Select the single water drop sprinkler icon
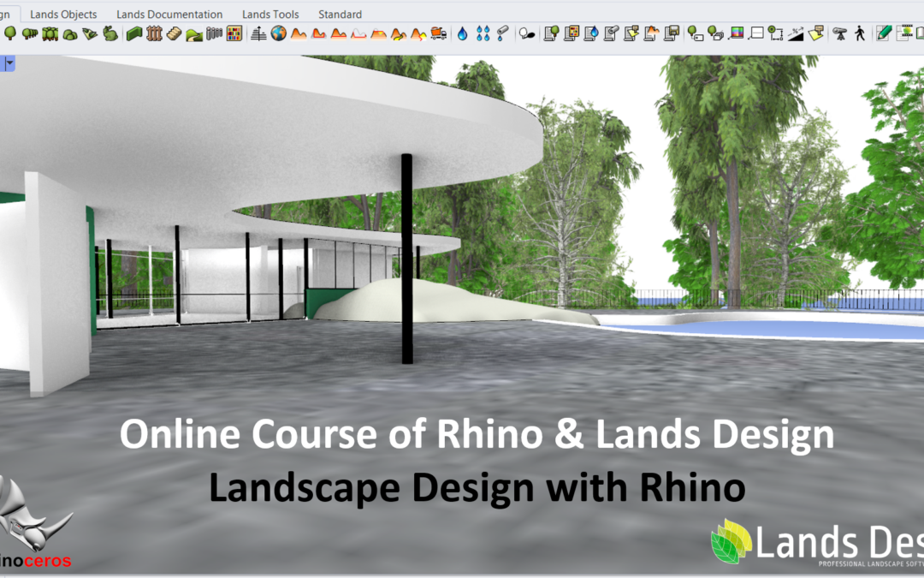 pos(463,33)
